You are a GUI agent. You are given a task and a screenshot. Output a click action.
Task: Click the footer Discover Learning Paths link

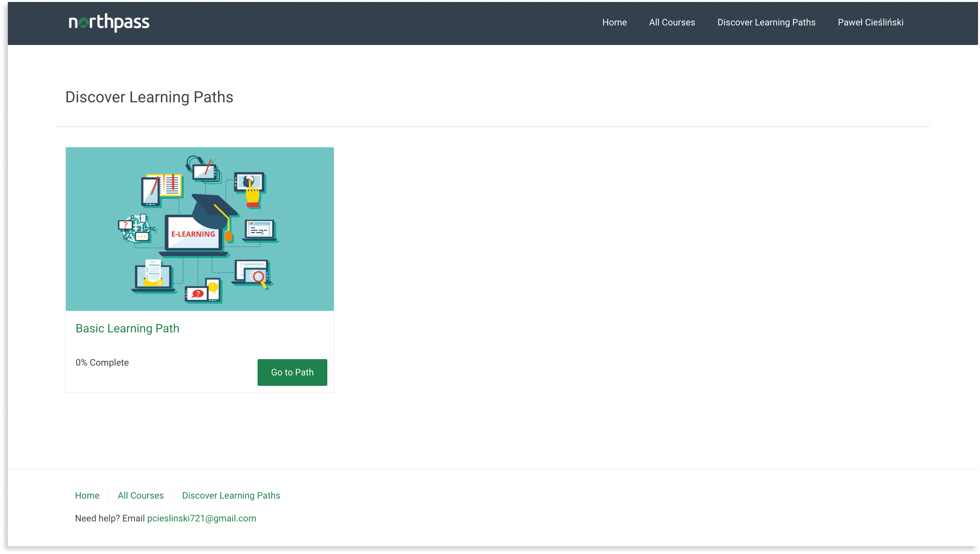tap(230, 495)
